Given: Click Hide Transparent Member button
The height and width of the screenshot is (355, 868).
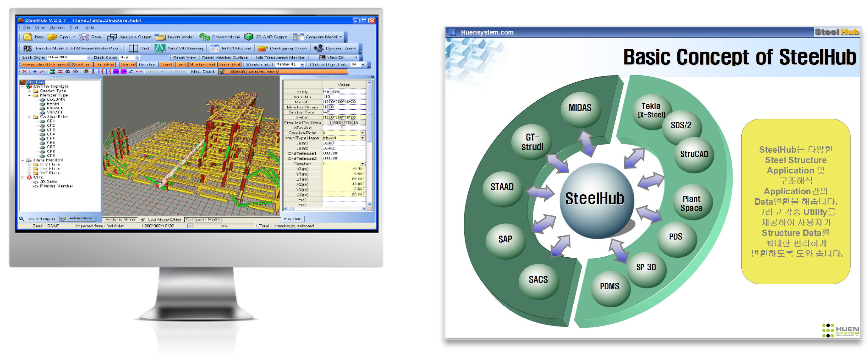Looking at the screenshot, I should [281, 57].
